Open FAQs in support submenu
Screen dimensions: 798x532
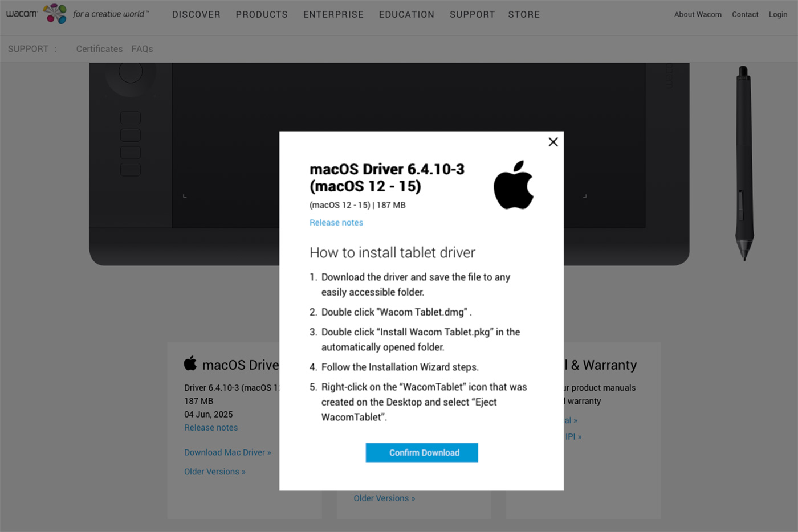142,49
